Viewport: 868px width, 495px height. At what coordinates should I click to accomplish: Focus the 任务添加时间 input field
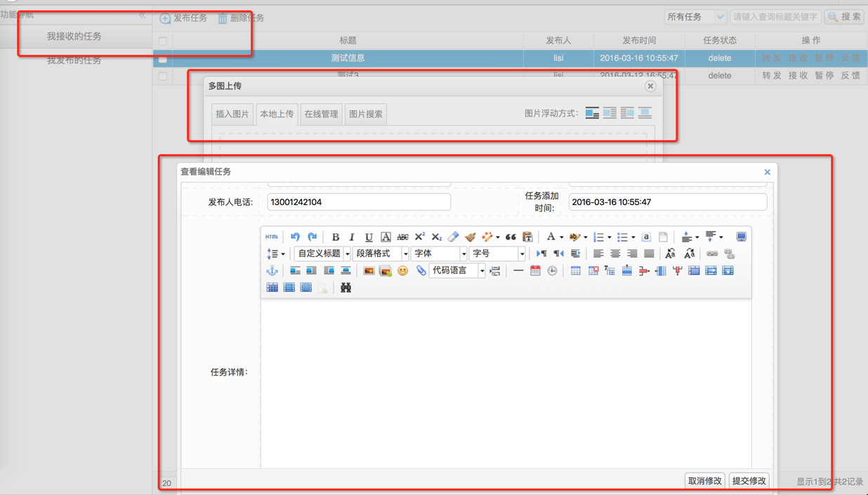click(668, 202)
